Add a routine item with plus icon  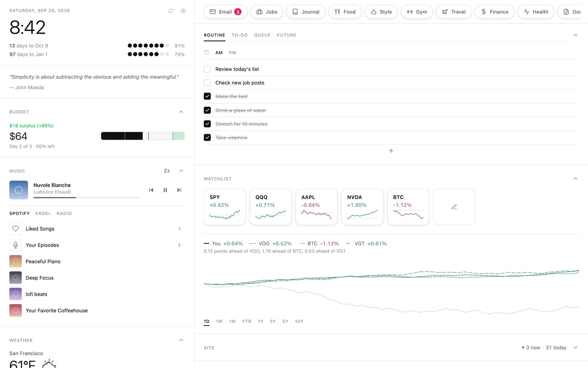tap(391, 151)
